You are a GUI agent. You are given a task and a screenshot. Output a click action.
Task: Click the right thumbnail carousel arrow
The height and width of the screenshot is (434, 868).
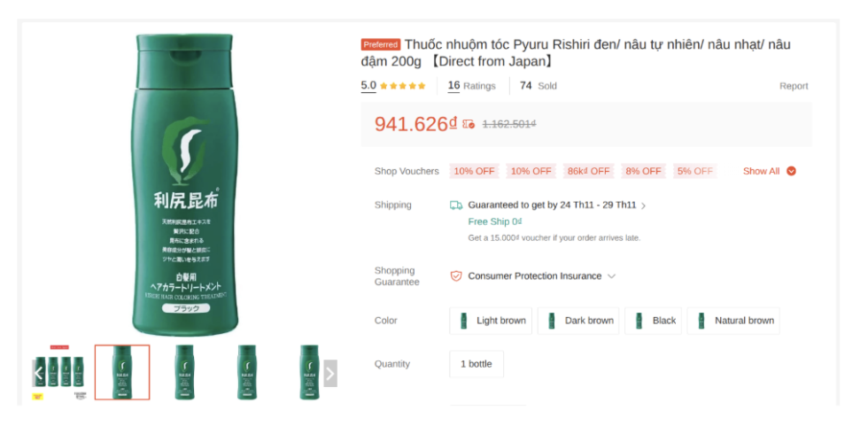click(x=329, y=373)
